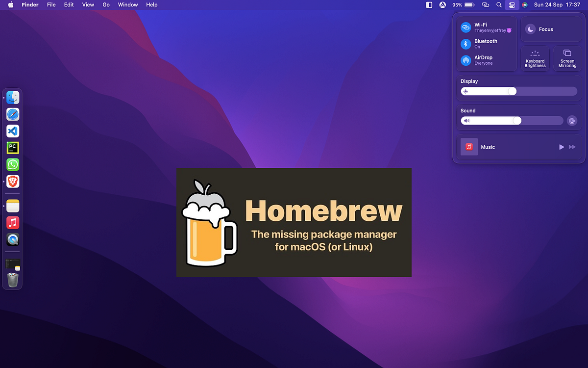The height and width of the screenshot is (368, 588).
Task: Launch the Music app from the Dock
Action: click(12, 222)
